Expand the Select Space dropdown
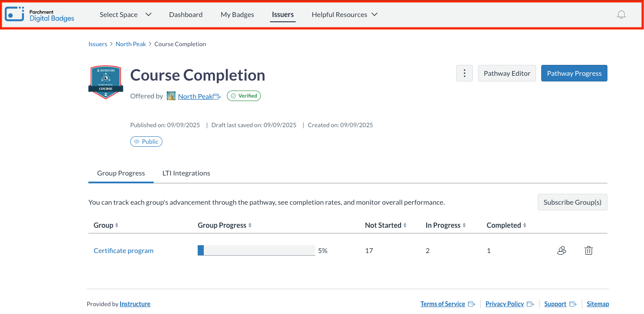Image resolution: width=644 pixels, height=314 pixels. pos(125,14)
